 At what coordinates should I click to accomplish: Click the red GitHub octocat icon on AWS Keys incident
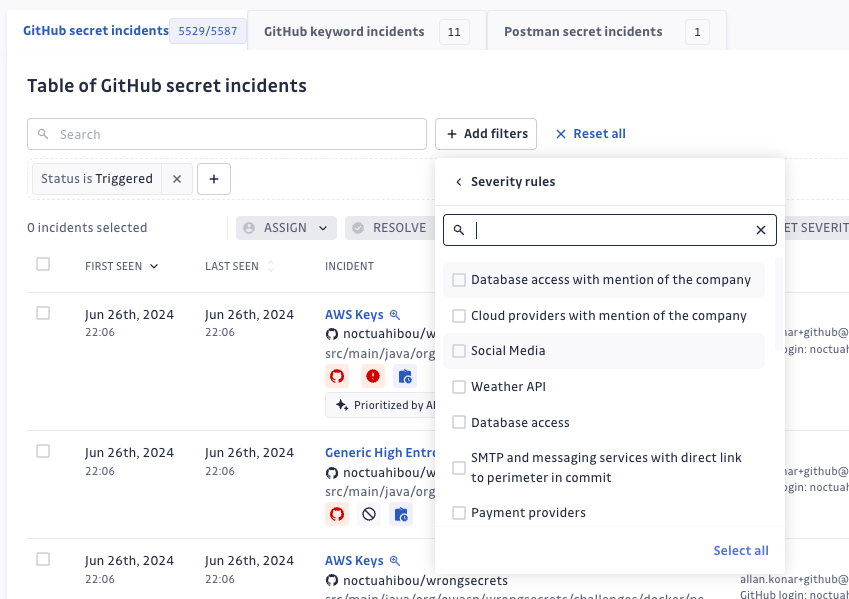pos(337,376)
